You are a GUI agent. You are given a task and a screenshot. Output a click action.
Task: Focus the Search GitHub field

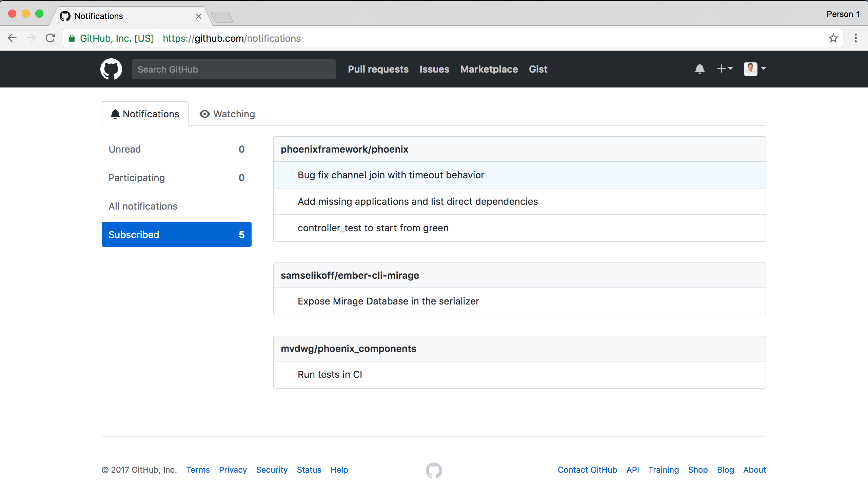pyautogui.click(x=234, y=69)
